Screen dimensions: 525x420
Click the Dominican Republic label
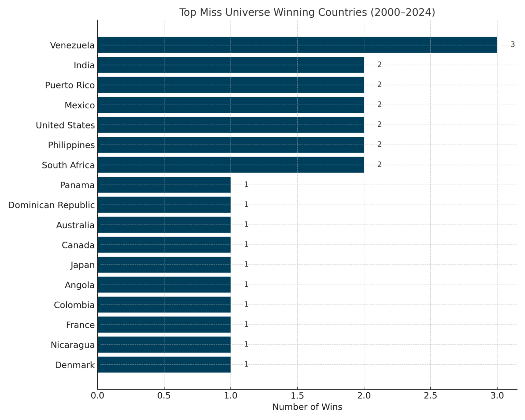[x=52, y=205]
